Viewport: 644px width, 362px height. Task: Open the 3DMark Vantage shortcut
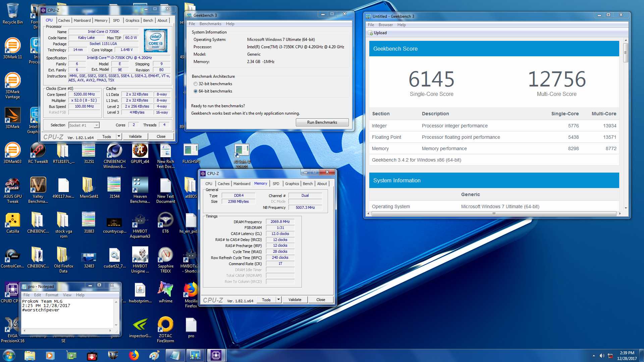tap(13, 85)
